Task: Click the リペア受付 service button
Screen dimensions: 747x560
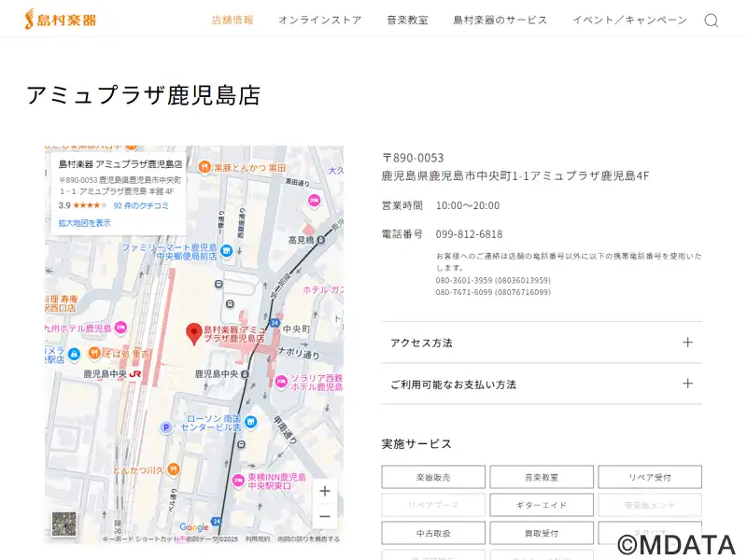Action: pyautogui.click(x=650, y=477)
